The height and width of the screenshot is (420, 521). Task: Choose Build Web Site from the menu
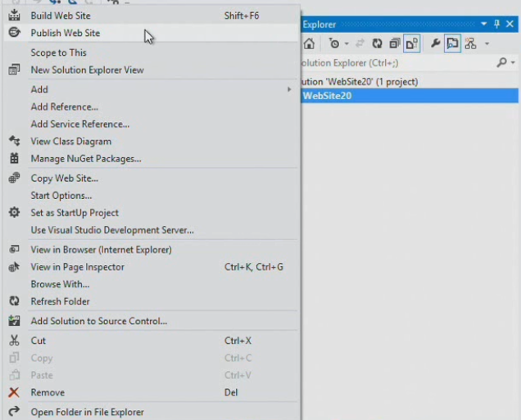151,16
